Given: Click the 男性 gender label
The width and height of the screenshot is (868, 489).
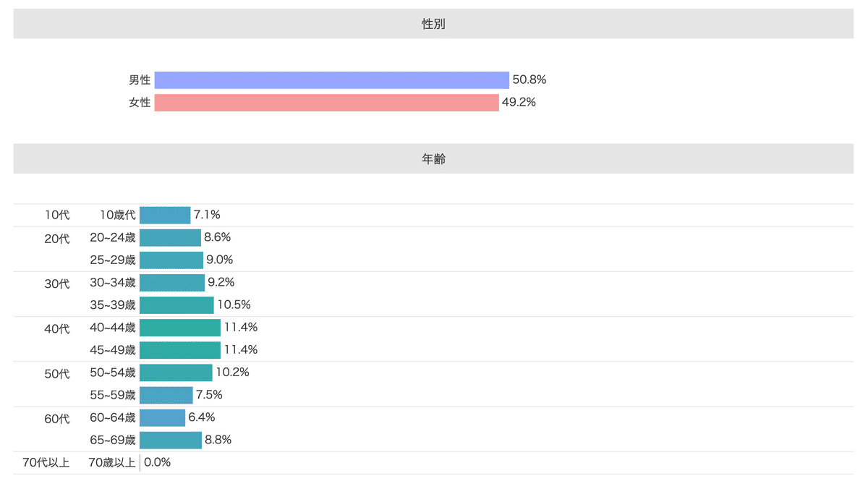Looking at the screenshot, I should 140,80.
